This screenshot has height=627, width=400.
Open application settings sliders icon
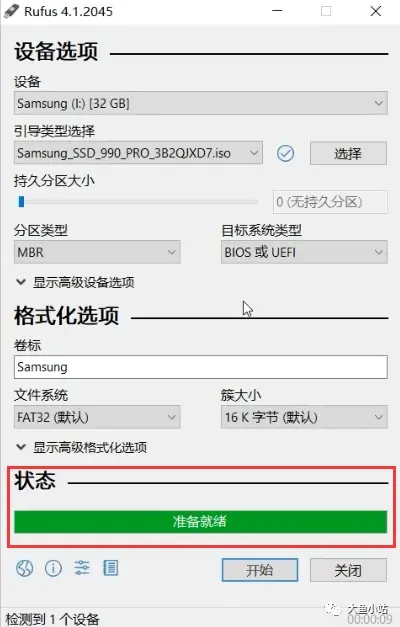tap(82, 568)
